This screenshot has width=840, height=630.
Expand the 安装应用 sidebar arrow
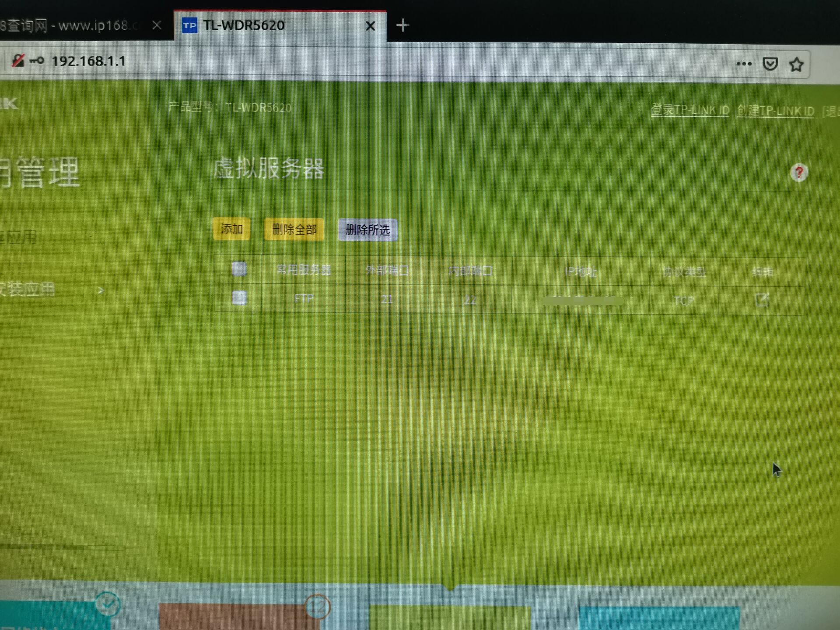coord(101,290)
